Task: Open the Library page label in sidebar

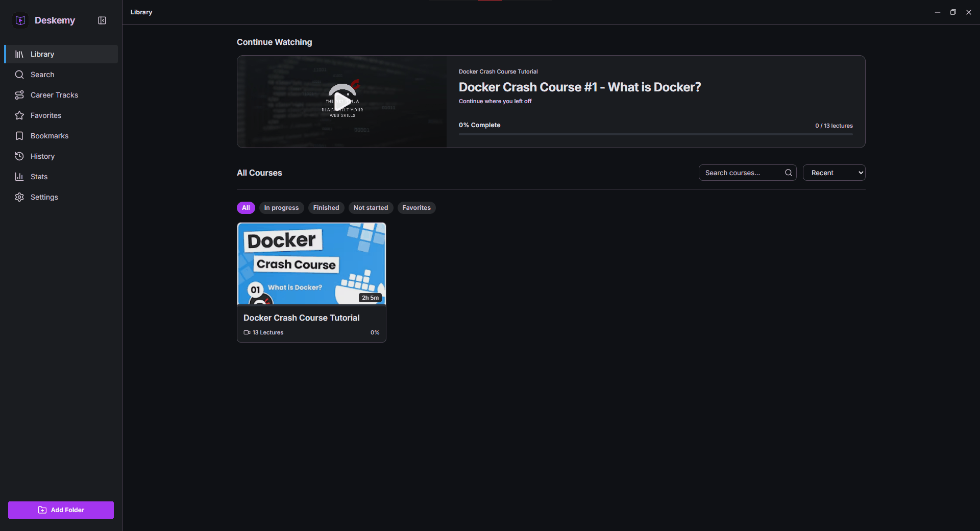Action: click(x=42, y=54)
